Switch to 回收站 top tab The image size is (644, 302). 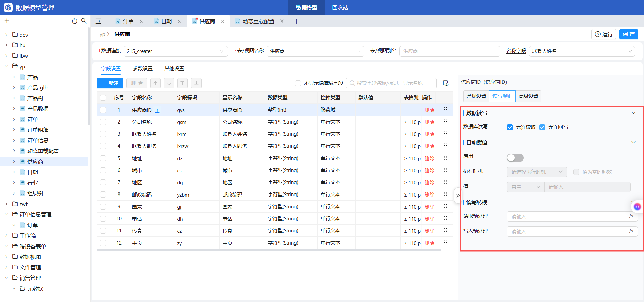click(340, 7)
